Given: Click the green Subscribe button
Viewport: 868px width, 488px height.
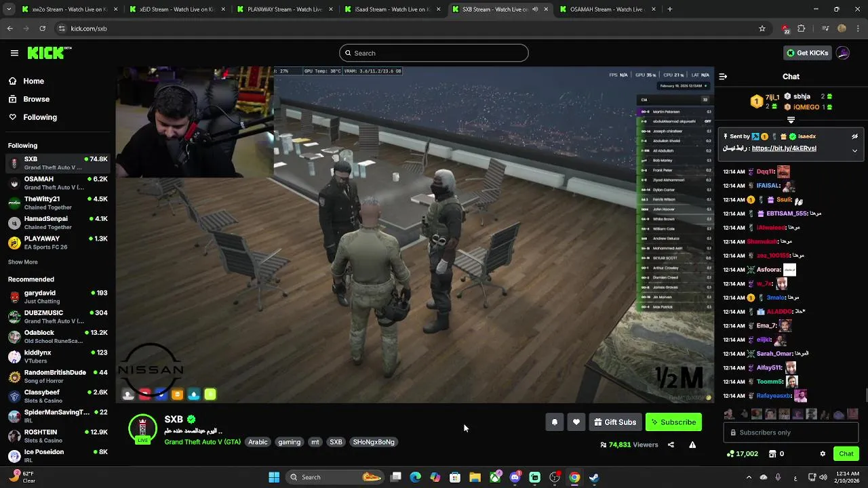Looking at the screenshot, I should tap(673, 422).
